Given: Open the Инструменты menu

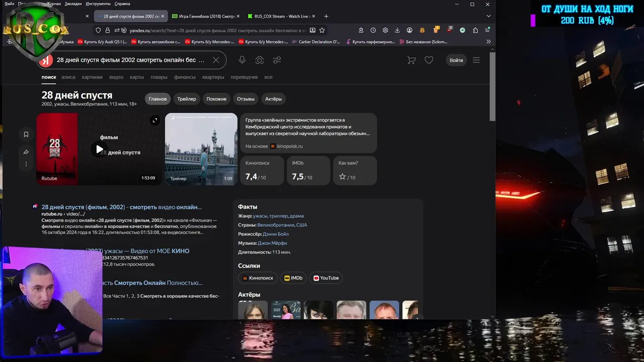Looking at the screenshot, I should 98,4.
